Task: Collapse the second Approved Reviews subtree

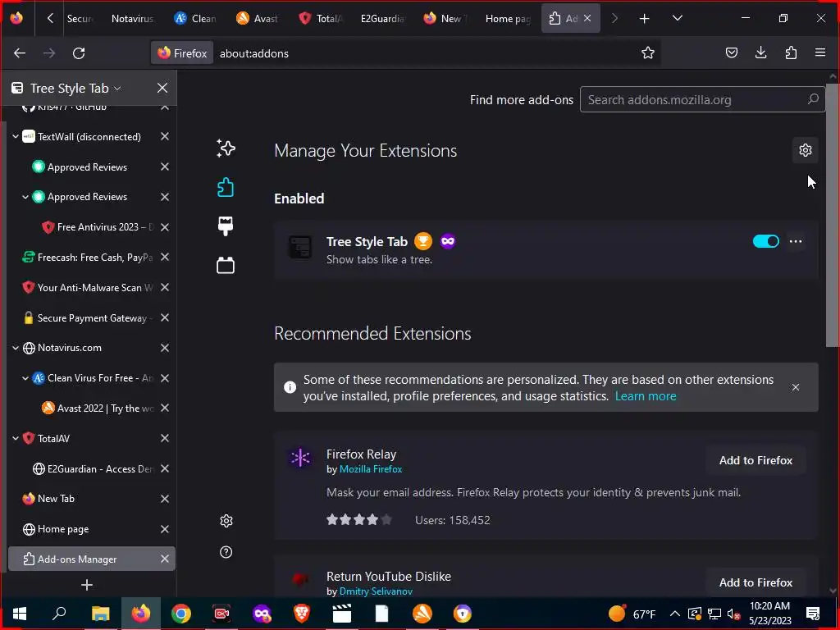Action: point(25,197)
